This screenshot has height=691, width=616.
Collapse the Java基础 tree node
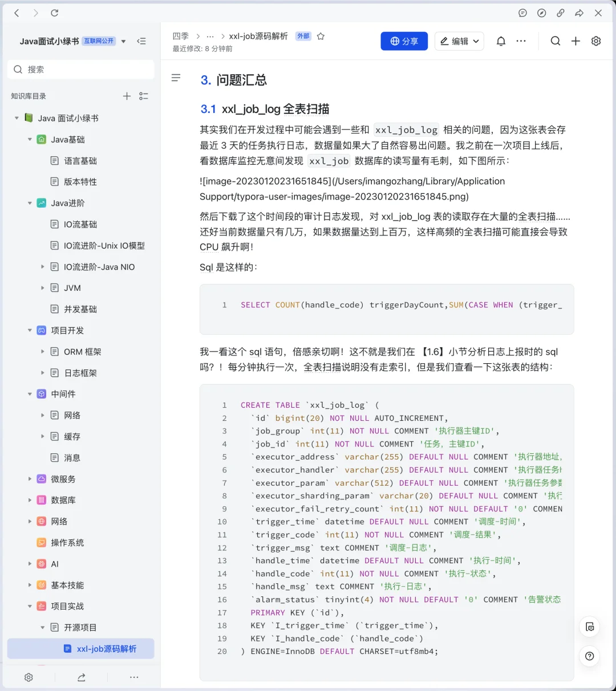pos(30,140)
